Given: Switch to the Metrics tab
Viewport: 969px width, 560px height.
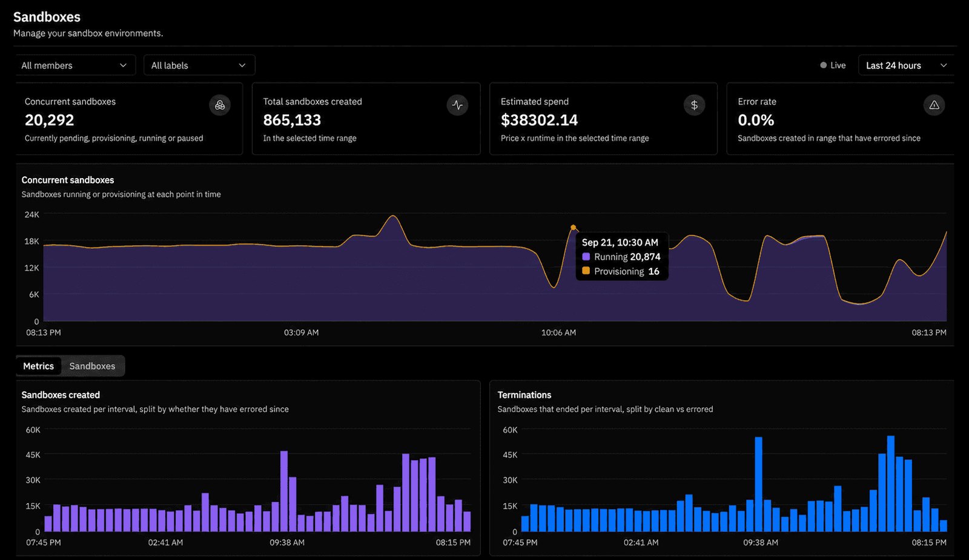Looking at the screenshot, I should pos(38,366).
